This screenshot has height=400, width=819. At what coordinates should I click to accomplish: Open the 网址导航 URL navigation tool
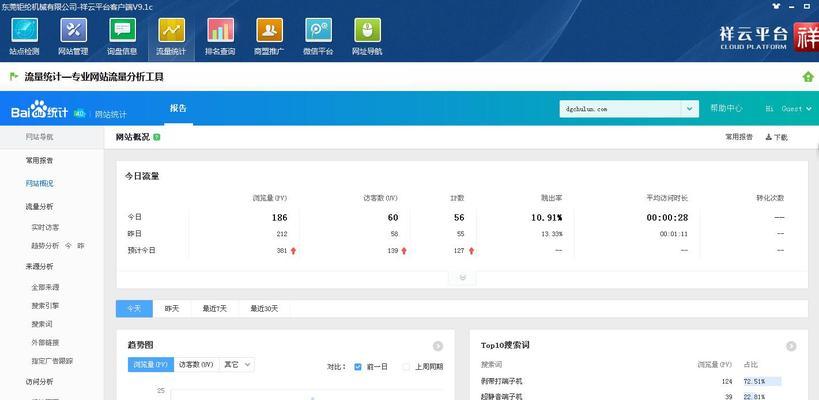[367, 37]
